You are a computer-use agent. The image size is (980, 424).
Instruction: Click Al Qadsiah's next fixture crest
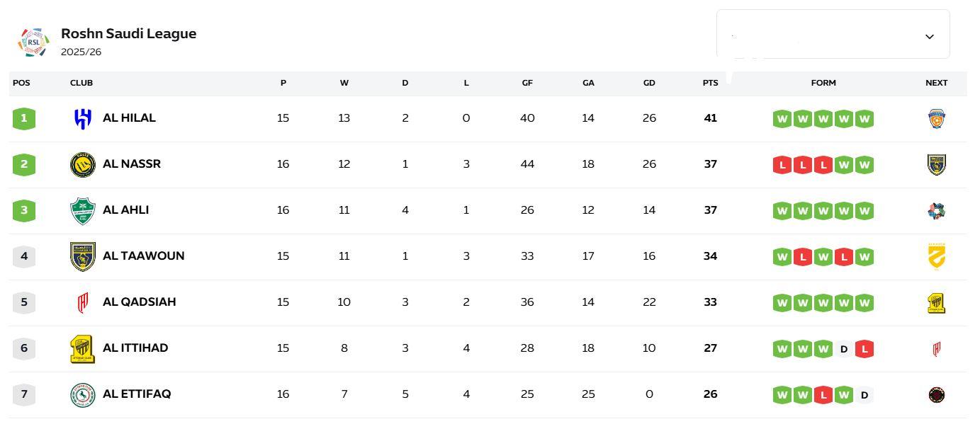(x=936, y=302)
